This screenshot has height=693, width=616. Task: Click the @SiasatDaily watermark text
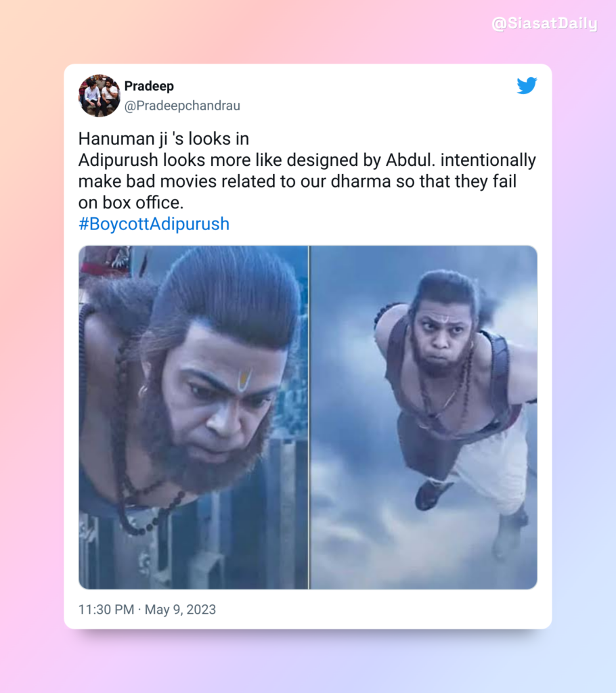click(544, 23)
